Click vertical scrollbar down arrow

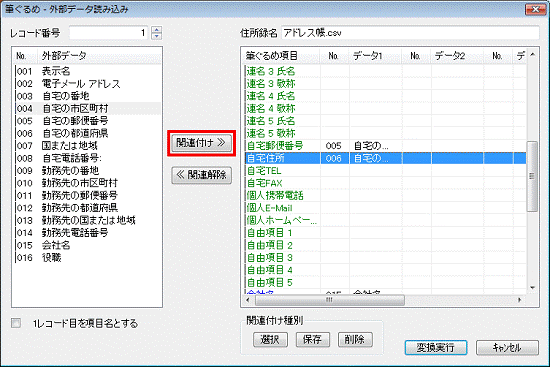[x=532, y=288]
